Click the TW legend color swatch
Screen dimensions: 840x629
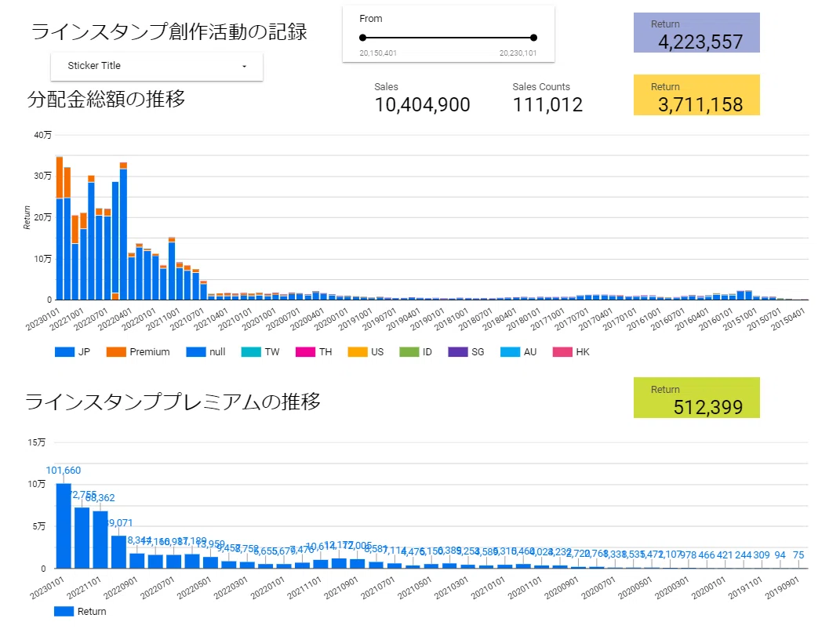tap(251, 352)
